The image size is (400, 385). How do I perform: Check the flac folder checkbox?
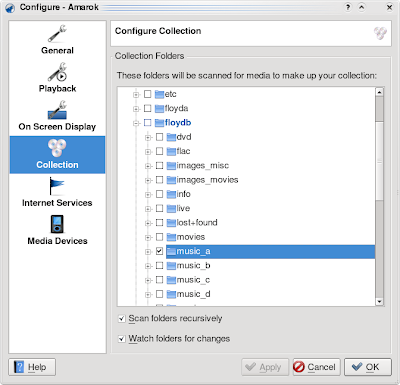pos(160,152)
